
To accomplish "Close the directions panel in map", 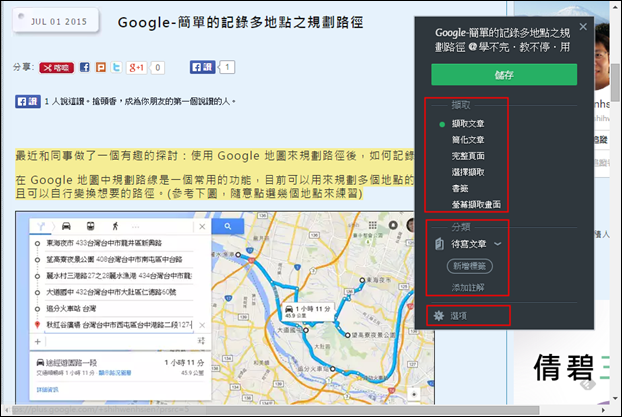I will [202, 227].
